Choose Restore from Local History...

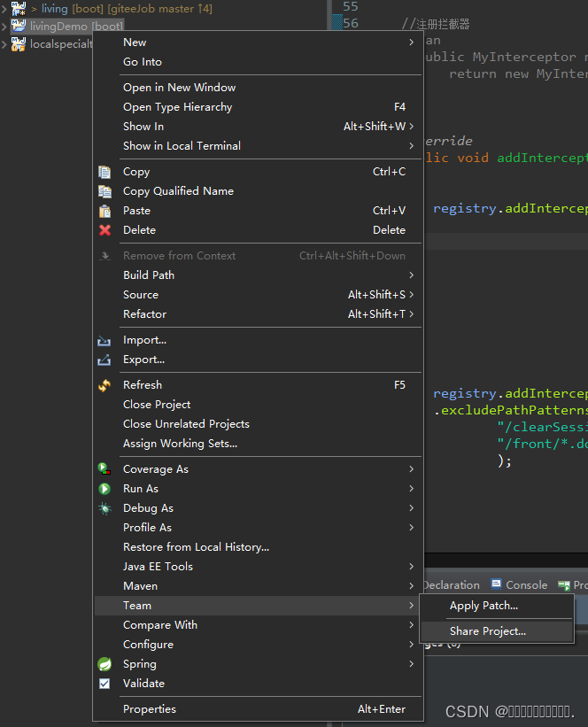coord(258,547)
